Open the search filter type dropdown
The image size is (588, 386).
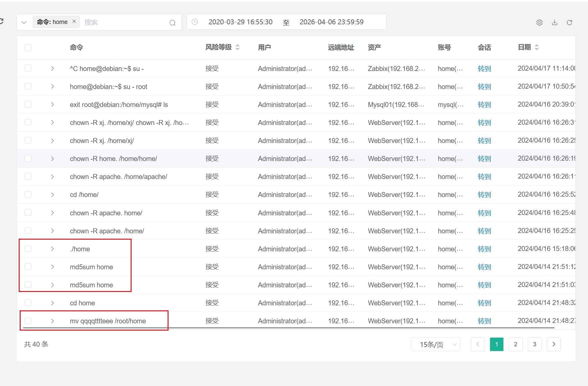pyautogui.click(x=24, y=22)
